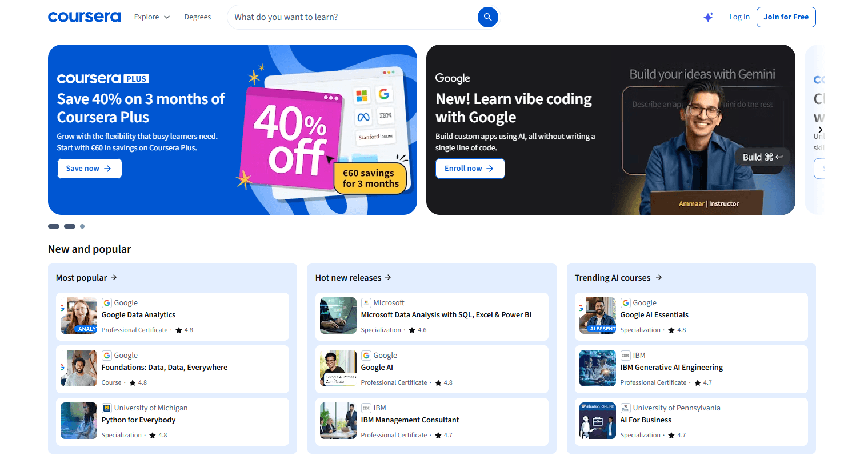868x463 pixels.
Task: Open 'IBM Management Consultant' title
Action: 410,420
